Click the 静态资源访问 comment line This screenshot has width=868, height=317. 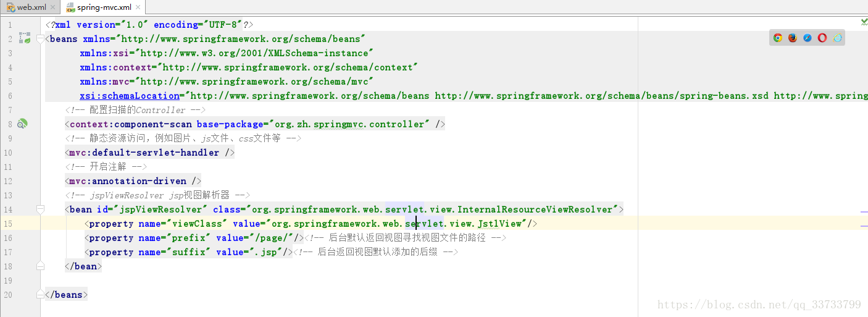point(183,138)
